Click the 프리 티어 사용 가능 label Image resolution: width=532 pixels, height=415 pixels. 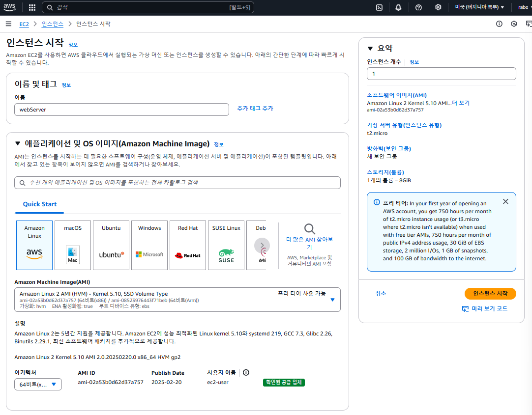click(x=301, y=293)
